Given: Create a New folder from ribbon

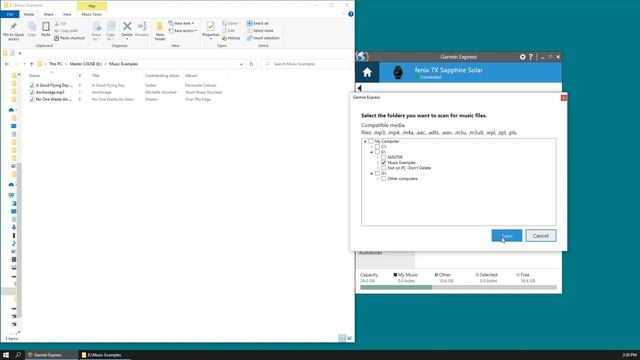Looking at the screenshot, I should 160,31.
